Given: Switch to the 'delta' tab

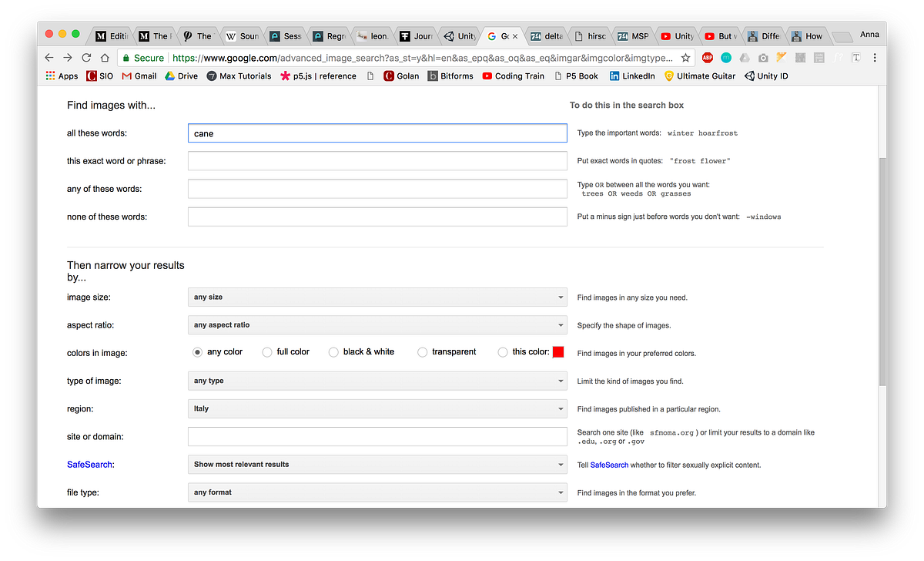Looking at the screenshot, I should [546, 35].
